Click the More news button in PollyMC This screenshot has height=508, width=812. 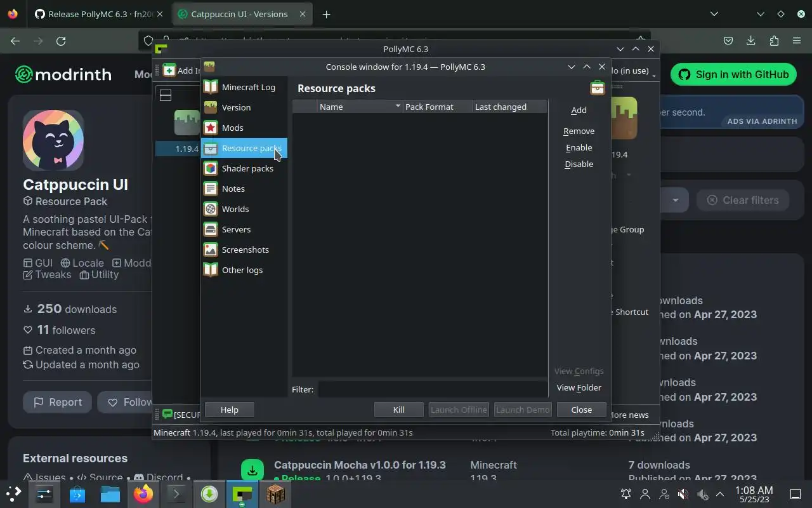tap(629, 415)
